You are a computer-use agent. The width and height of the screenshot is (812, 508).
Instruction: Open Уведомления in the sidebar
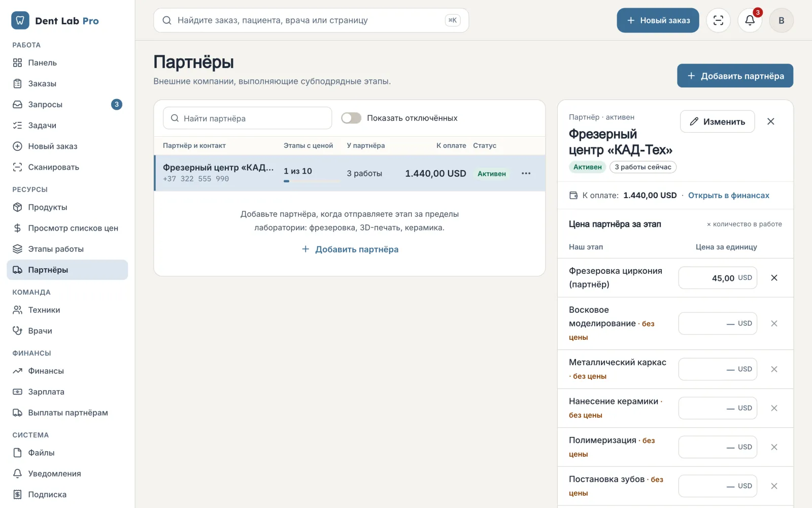[67, 473]
